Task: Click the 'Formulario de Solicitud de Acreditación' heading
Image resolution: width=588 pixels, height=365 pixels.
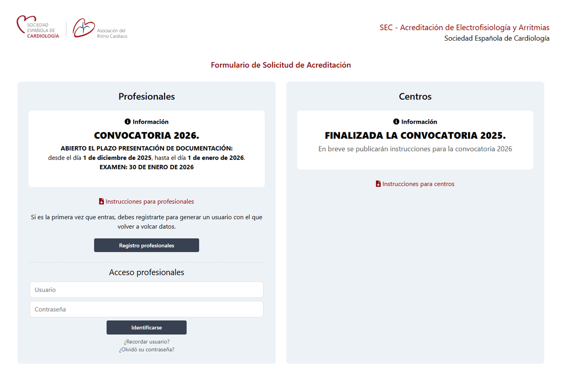Action: [x=281, y=65]
